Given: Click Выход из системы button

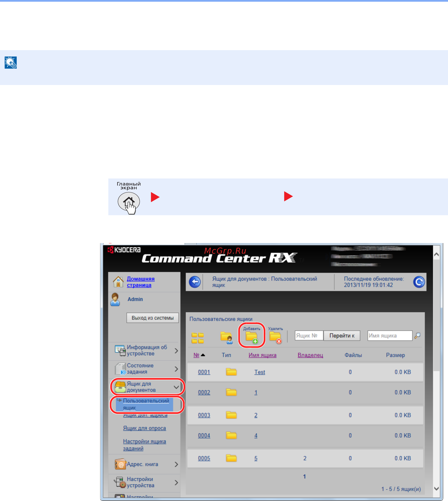Looking at the screenshot, I should click(153, 318).
